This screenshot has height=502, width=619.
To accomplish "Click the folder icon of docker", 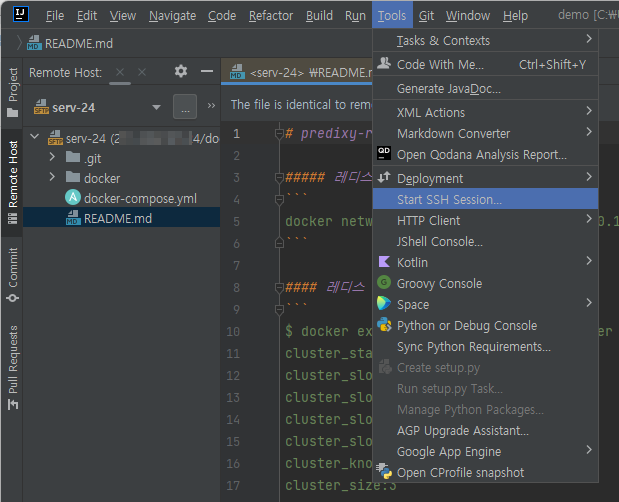I will coord(73,177).
